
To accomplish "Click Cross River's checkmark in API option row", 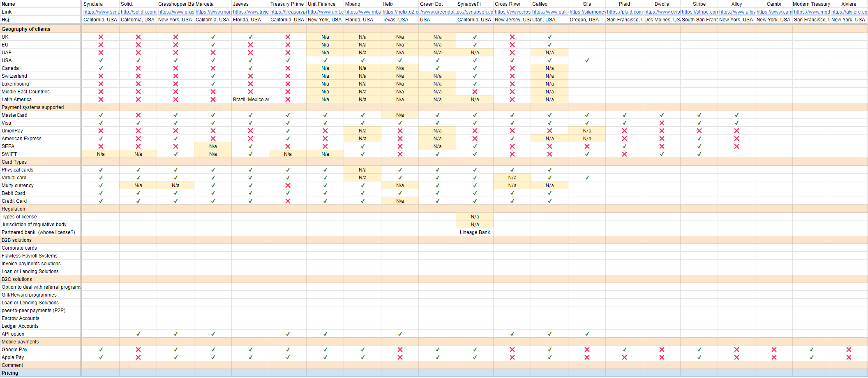I will tap(512, 334).
